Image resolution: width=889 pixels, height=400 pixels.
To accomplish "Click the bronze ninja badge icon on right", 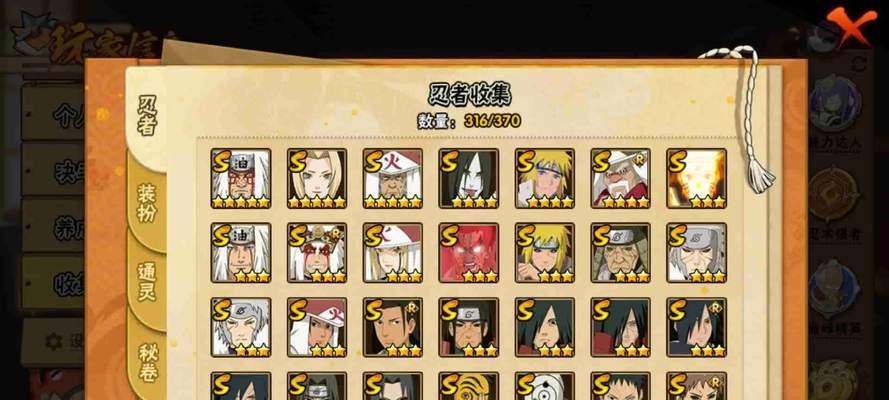I will click(834, 194).
